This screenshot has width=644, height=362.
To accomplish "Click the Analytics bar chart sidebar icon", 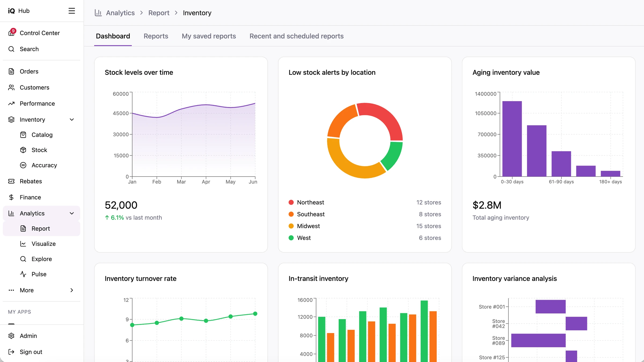I will pyautogui.click(x=11, y=213).
